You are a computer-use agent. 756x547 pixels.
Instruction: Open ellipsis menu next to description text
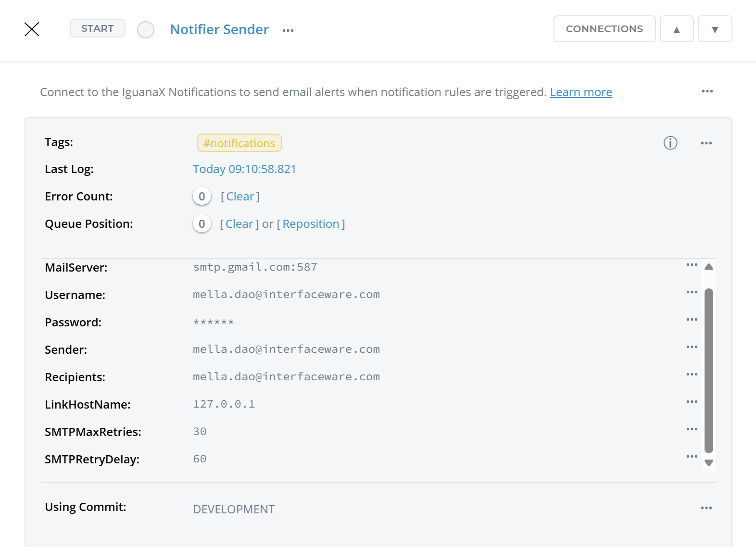tap(707, 91)
